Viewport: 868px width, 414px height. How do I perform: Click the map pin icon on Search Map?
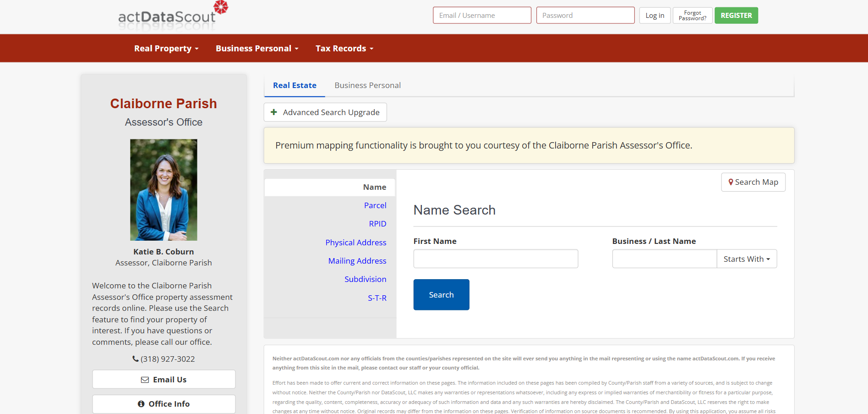coord(731,182)
